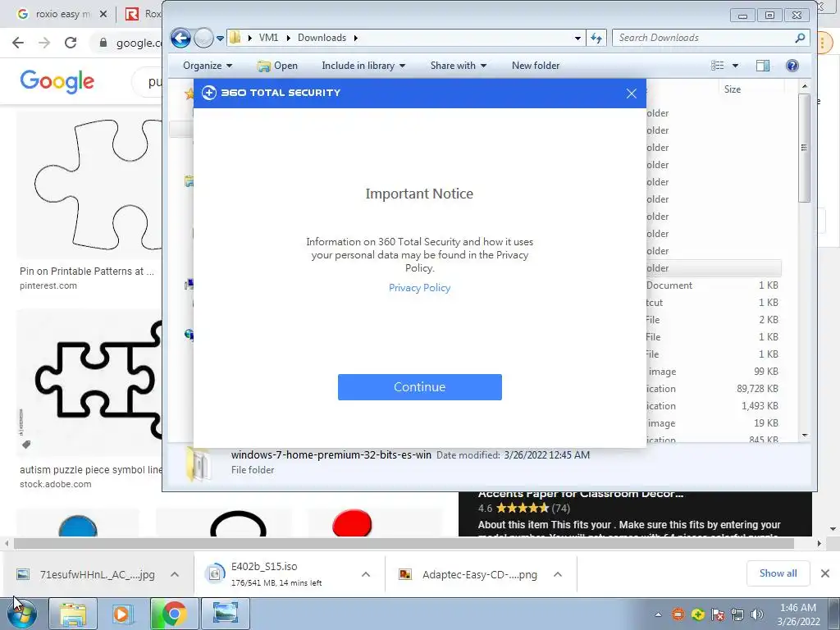
Task: Click the roxio easy Chrome tab
Action: (x=62, y=14)
